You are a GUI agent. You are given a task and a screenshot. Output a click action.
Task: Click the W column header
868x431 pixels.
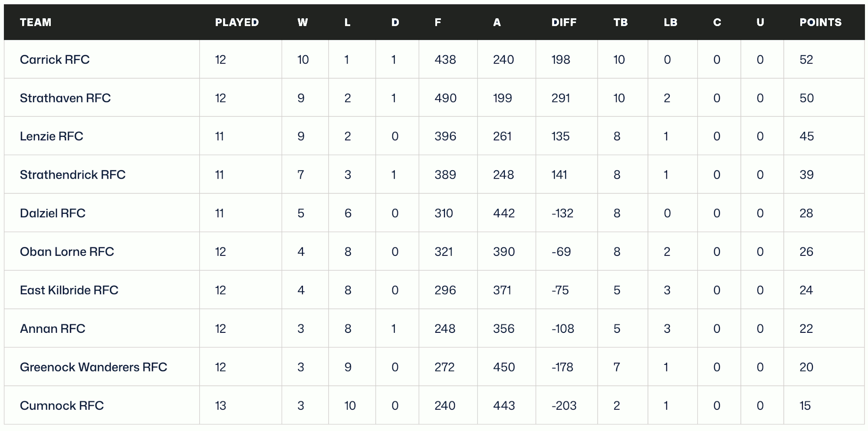302,22
